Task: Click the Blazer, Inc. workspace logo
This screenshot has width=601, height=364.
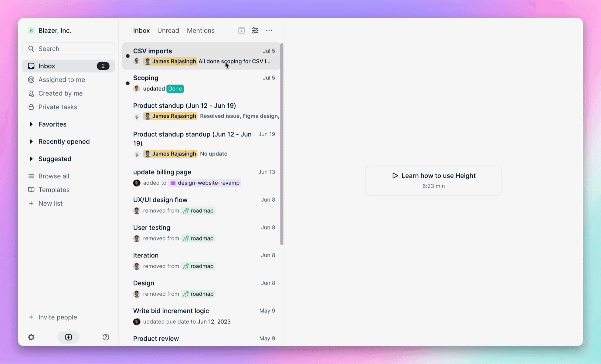Action: coord(31,31)
